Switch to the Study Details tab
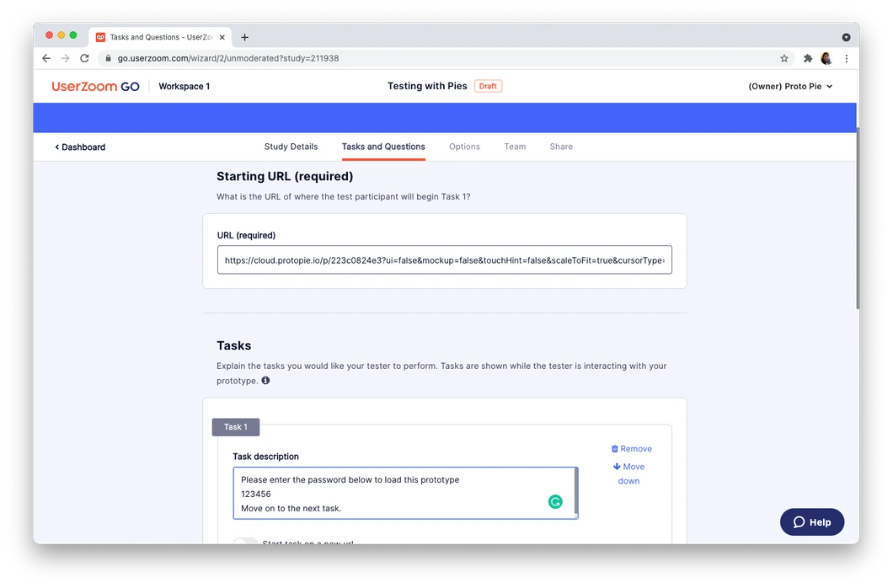The width and height of the screenshot is (893, 588). [x=291, y=147]
